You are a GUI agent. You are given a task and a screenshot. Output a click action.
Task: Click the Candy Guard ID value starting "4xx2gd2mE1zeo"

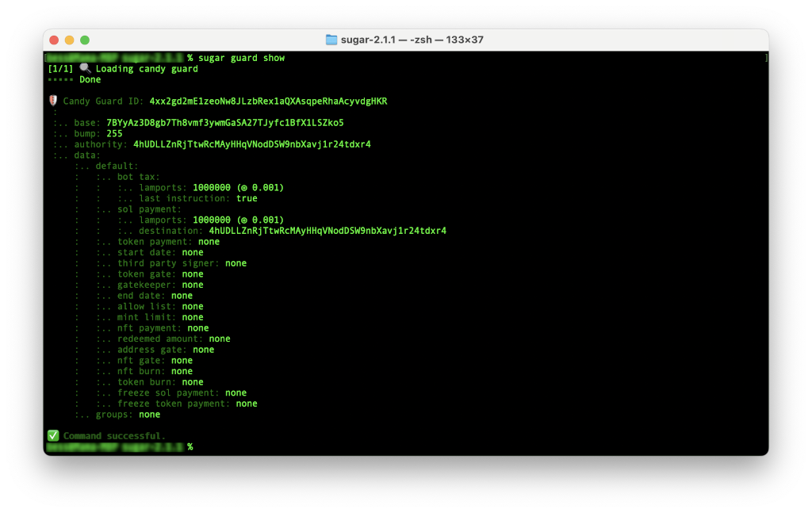point(268,101)
